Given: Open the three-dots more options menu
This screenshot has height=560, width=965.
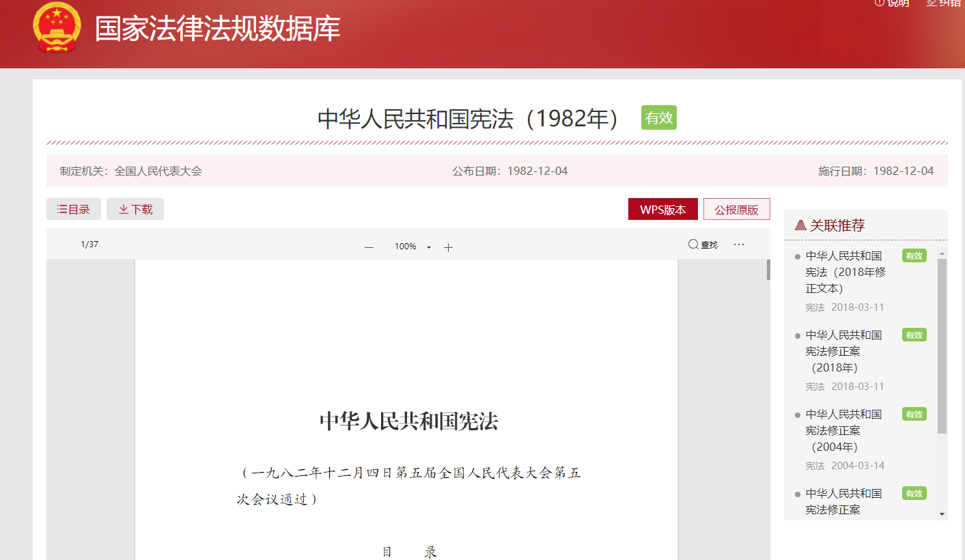Looking at the screenshot, I should tap(739, 244).
